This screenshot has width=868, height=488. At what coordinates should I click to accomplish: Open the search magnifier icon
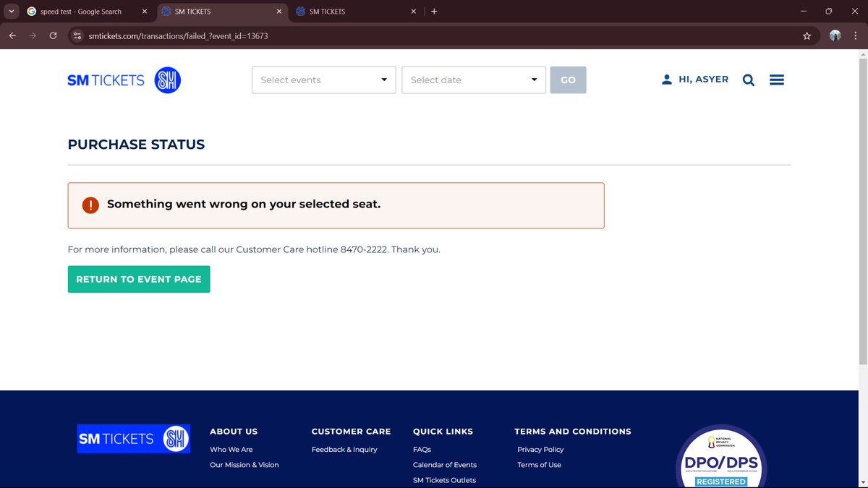[x=749, y=80]
